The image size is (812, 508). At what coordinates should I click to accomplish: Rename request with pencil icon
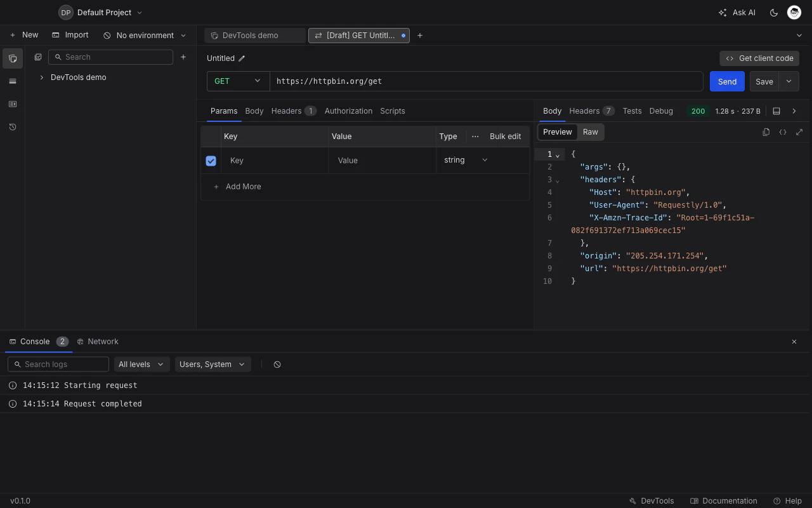point(242,58)
